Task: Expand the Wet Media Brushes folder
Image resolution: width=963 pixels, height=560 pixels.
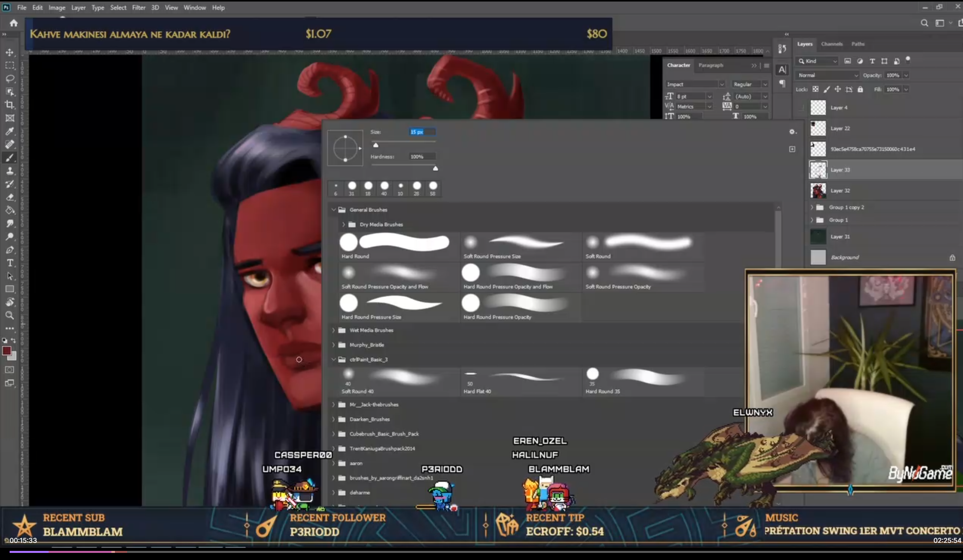Action: [x=334, y=330]
